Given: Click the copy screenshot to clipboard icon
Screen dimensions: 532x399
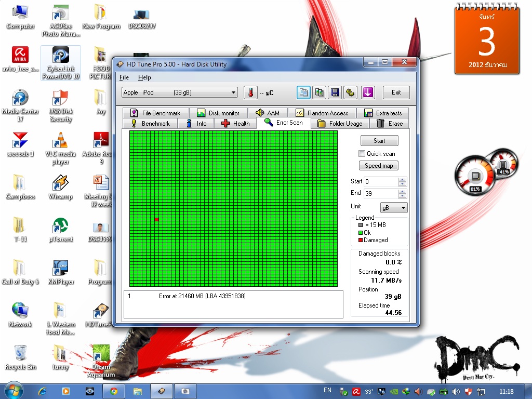Looking at the screenshot, I should 320,92.
